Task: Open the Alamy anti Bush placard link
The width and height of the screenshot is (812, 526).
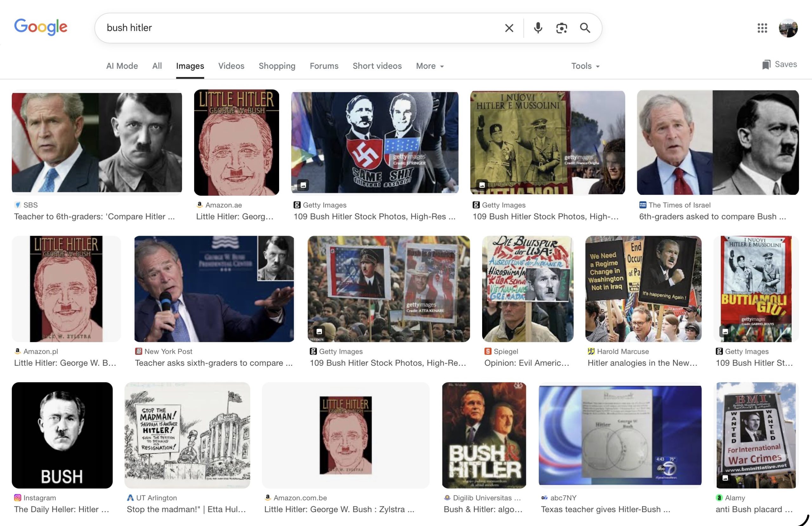Action: tap(754, 509)
